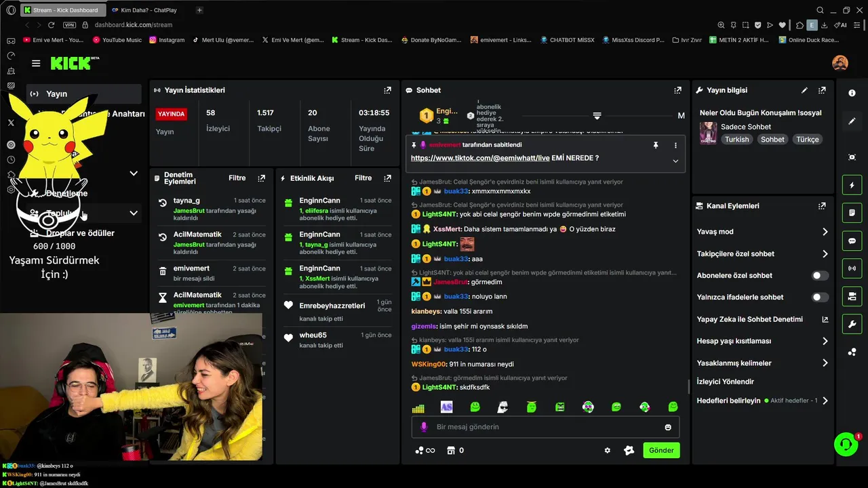Select the Sohbet tag

[x=772, y=140]
